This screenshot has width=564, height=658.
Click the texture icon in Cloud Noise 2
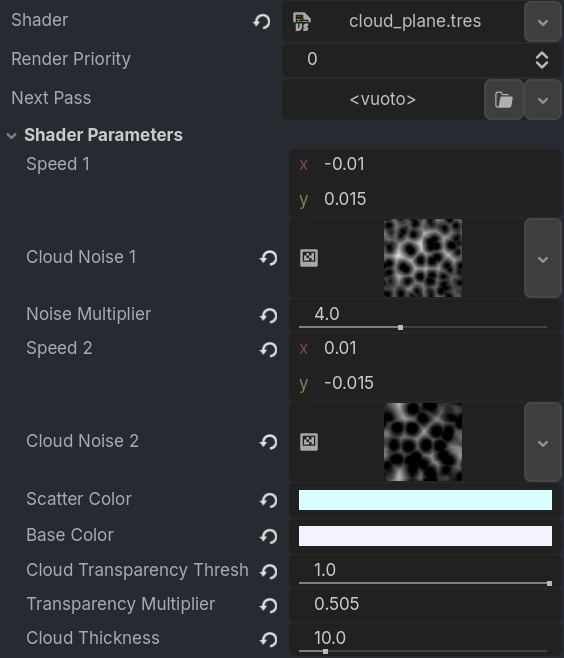coord(309,442)
